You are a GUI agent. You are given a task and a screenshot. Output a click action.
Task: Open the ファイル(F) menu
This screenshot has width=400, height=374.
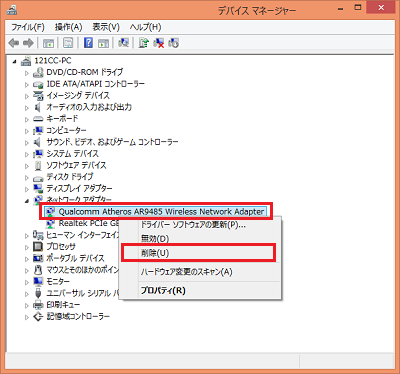(x=28, y=27)
